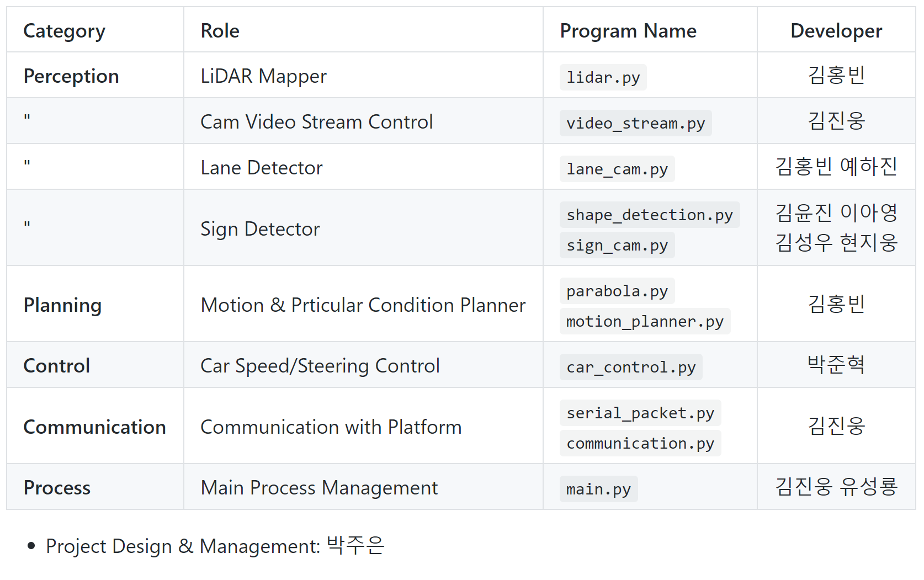Click the communication.py code label

(640, 443)
